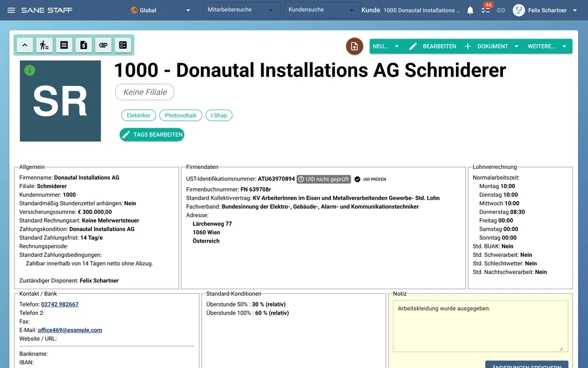Collapse the toolbar with the up chevron
The height and width of the screenshot is (368, 588).
[x=25, y=45]
